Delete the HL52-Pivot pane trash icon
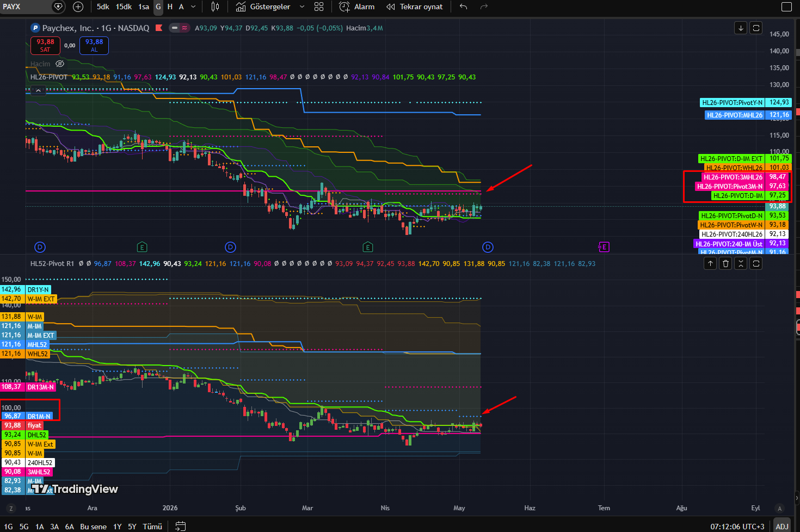Screen dimensions: 800x532 (x=725, y=263)
